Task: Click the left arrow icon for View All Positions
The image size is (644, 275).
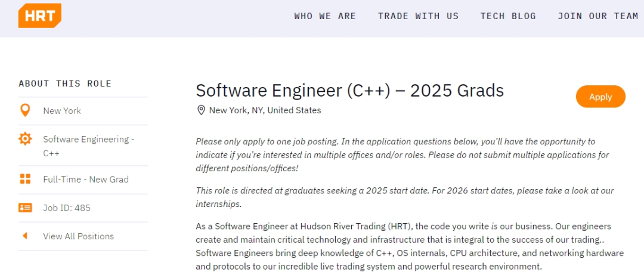Action: click(24, 236)
